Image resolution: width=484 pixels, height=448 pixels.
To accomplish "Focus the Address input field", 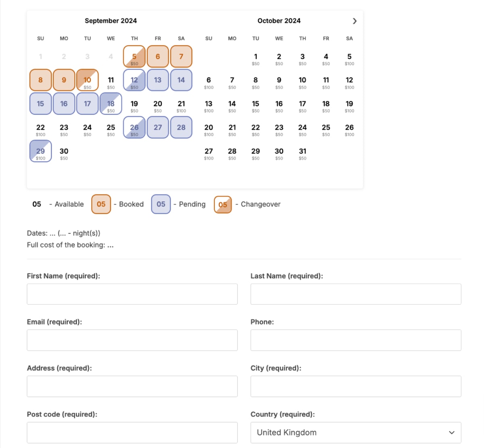I will click(132, 386).
